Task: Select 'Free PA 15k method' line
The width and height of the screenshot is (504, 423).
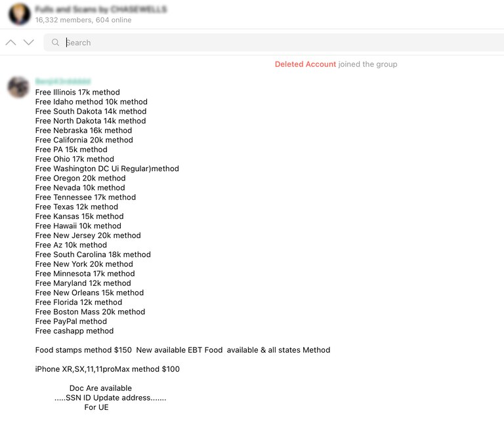Action: coord(71,150)
